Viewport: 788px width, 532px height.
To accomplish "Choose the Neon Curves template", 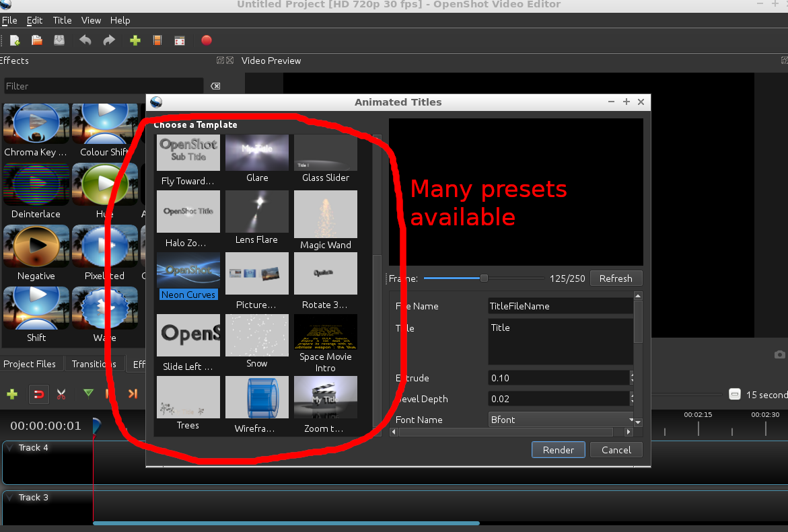I will point(188,277).
